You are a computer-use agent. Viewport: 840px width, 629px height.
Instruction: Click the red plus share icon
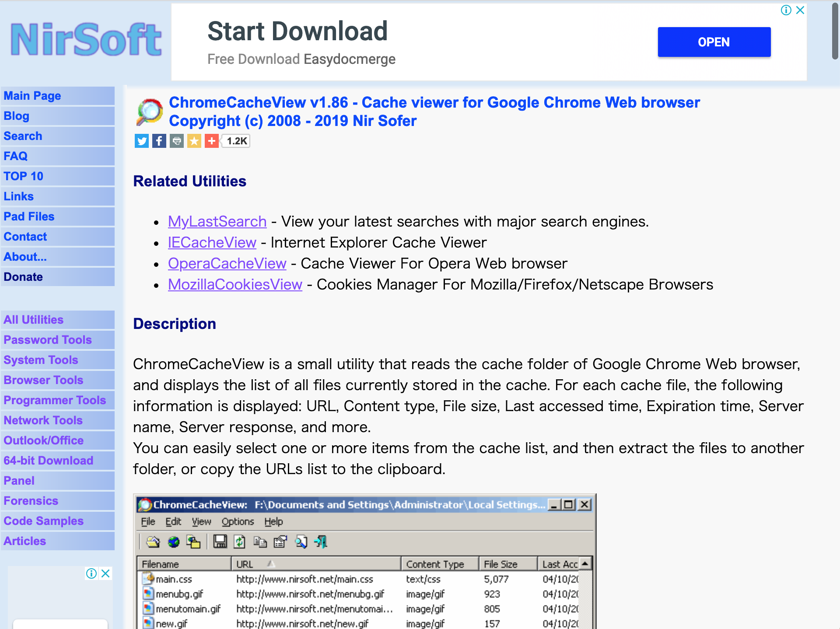211,141
